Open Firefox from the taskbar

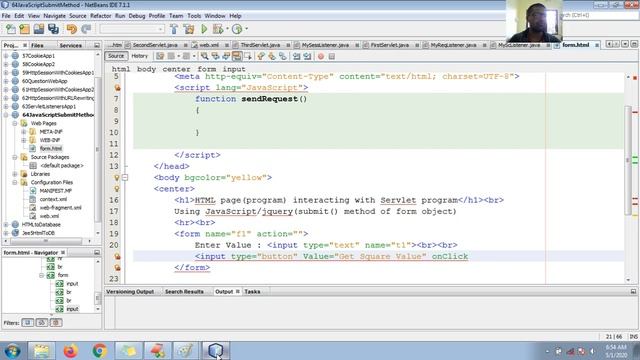70,351
